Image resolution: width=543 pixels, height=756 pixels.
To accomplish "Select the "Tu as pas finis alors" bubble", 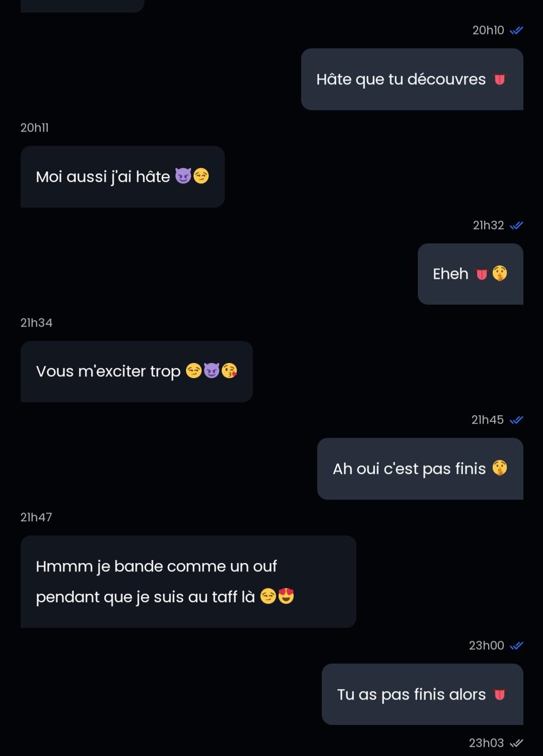I will [422, 694].
